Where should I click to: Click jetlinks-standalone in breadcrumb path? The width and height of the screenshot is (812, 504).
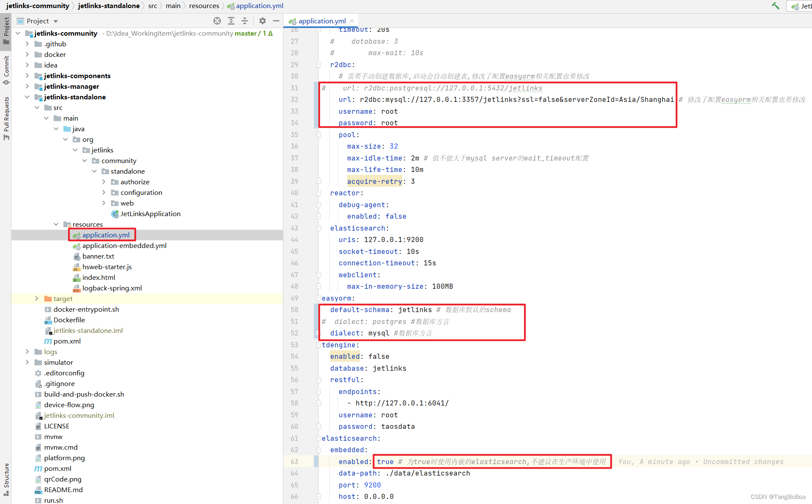click(109, 6)
